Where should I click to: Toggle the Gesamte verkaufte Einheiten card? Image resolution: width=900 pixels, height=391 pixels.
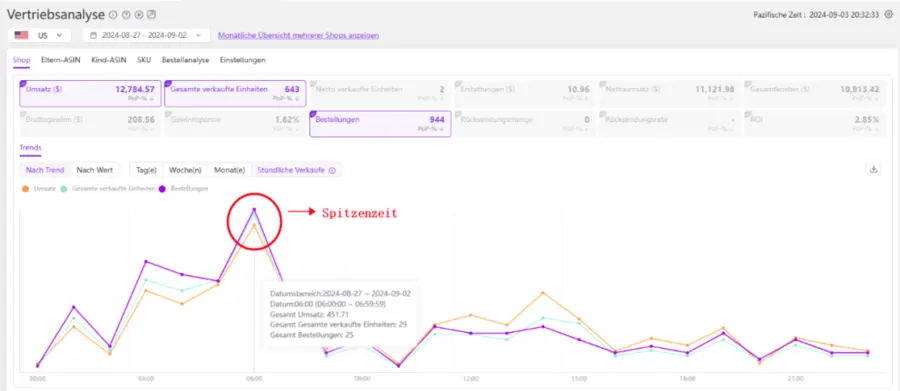[235, 94]
